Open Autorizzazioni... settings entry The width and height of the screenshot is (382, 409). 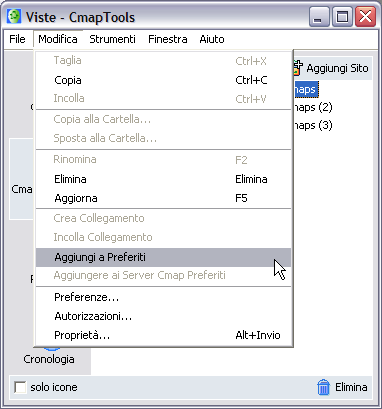163,316
